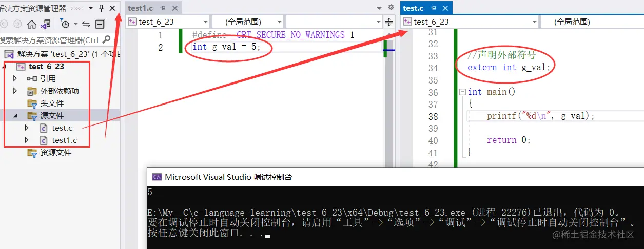Collapse the main() function outline box

[x=463, y=92]
